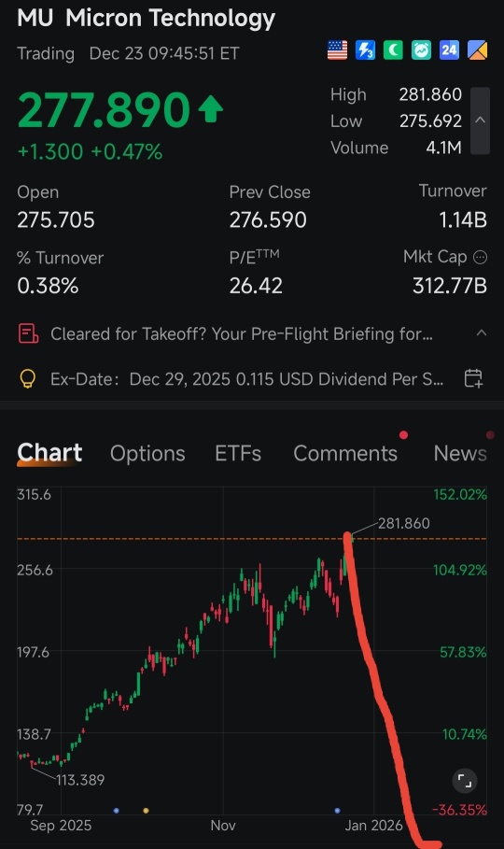Collapse the High Low Volume quote panel
The image size is (504, 849).
(x=480, y=120)
